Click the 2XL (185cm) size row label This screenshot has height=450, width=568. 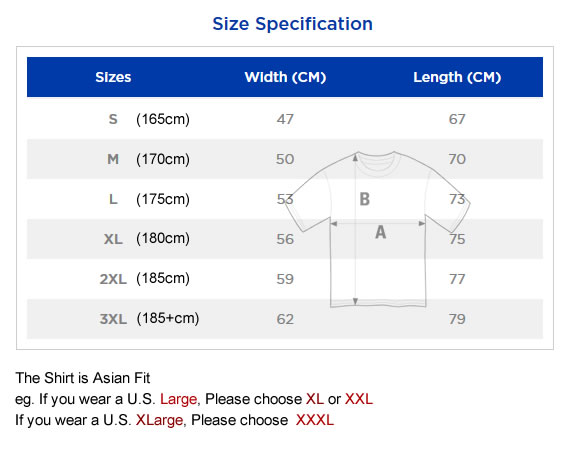145,279
